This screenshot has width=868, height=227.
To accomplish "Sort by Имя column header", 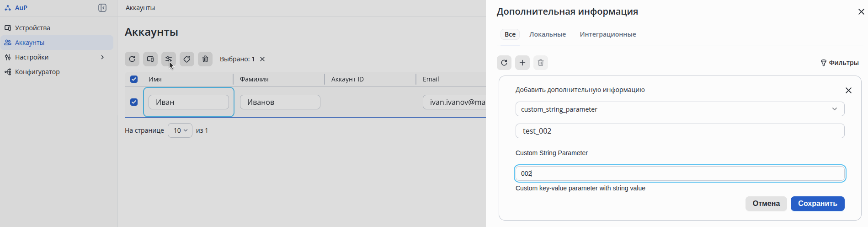I will coord(155,79).
